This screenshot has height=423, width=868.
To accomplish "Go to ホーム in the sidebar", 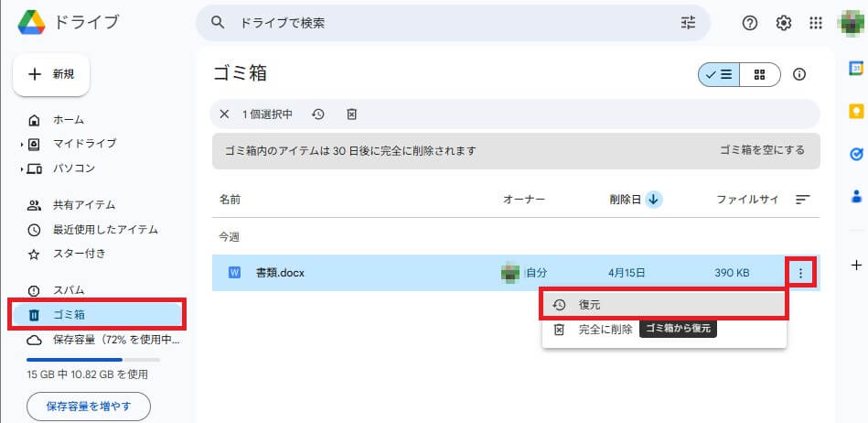I will 70,120.
